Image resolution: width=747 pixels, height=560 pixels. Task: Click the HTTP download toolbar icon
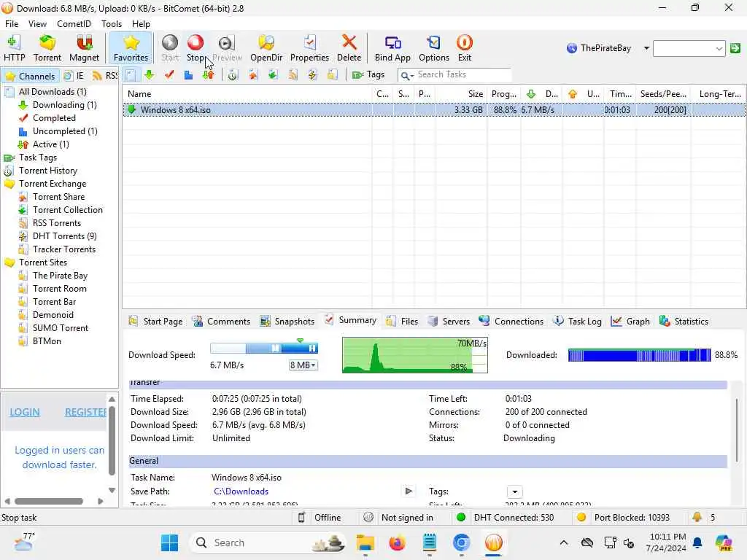[x=14, y=48]
